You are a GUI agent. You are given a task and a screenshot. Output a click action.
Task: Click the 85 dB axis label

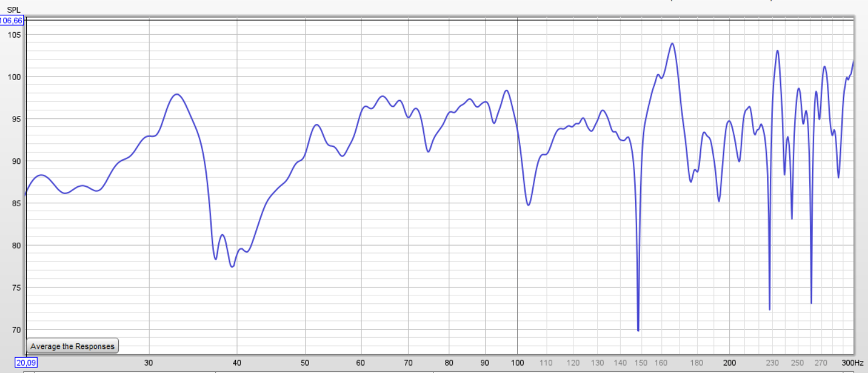(x=15, y=203)
